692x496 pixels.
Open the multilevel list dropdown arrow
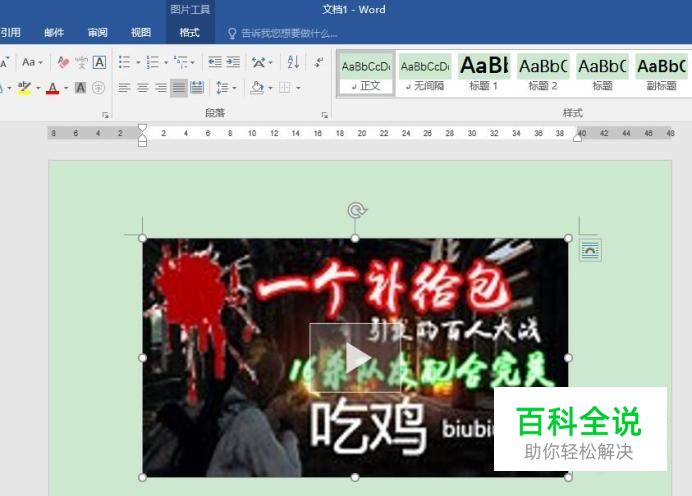coord(192,62)
